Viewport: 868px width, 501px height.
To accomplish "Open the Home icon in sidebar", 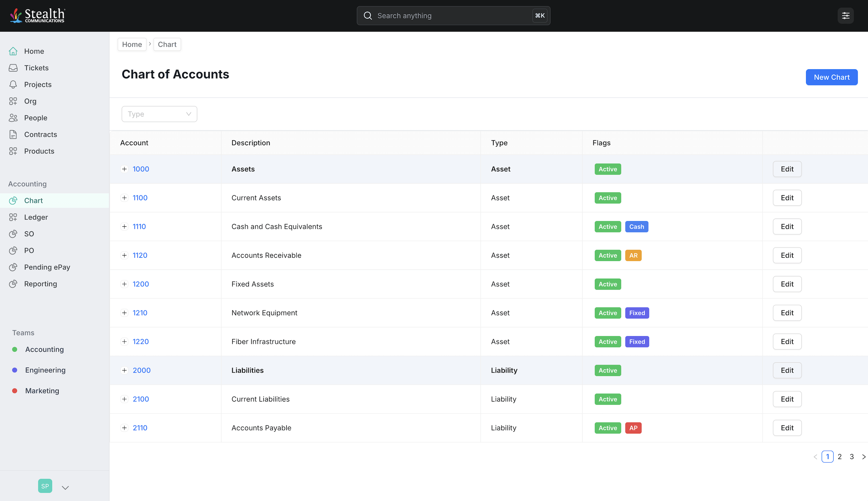I will point(13,51).
